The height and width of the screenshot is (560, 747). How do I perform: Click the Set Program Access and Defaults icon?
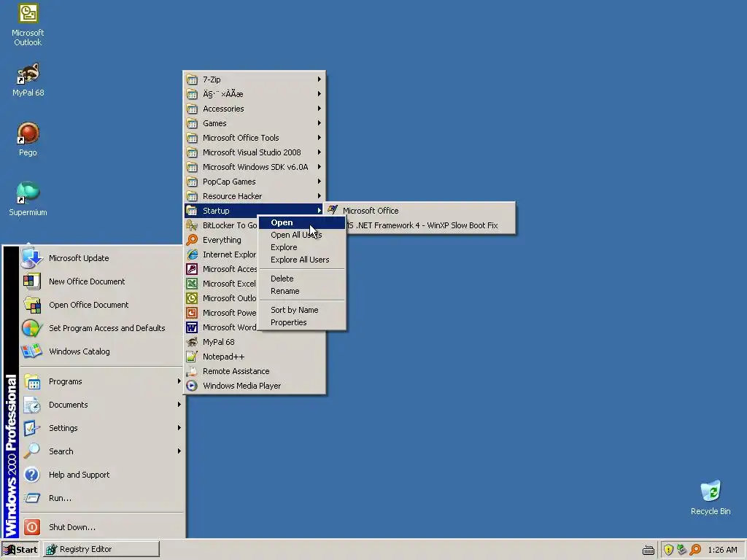click(x=32, y=328)
